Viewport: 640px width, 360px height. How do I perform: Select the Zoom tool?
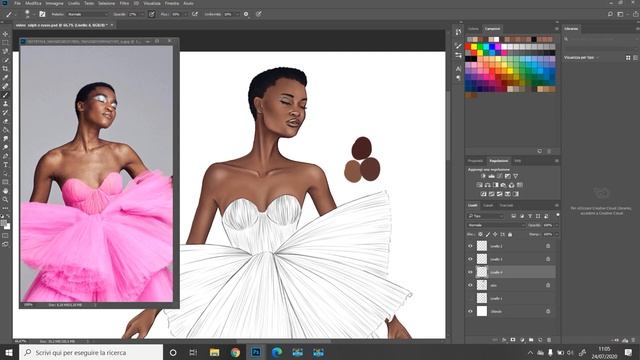click(x=5, y=199)
